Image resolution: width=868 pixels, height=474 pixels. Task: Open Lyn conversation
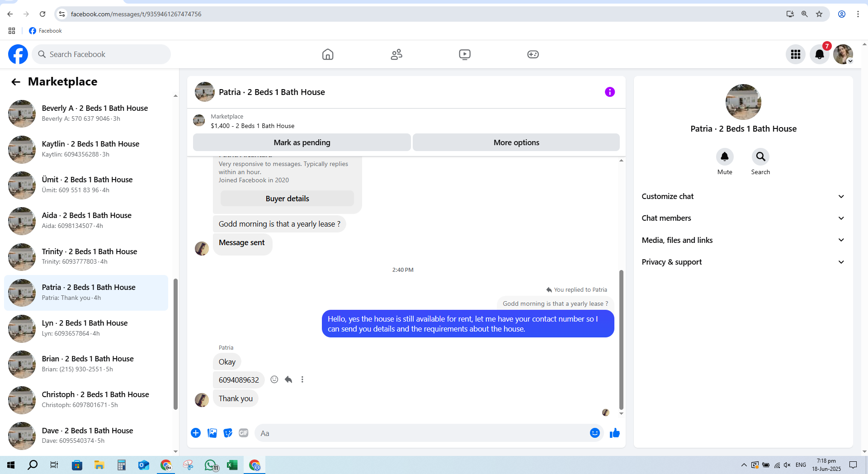(x=86, y=328)
